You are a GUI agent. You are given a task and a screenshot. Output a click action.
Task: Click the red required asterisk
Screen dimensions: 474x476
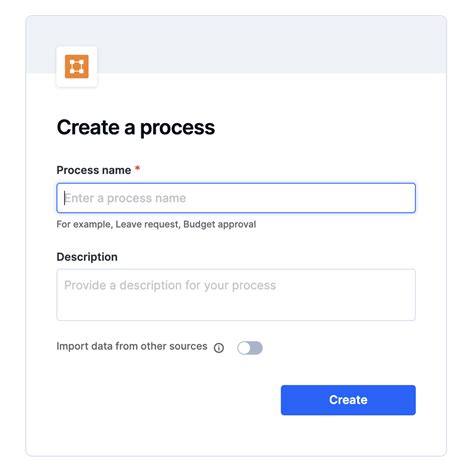click(x=137, y=169)
